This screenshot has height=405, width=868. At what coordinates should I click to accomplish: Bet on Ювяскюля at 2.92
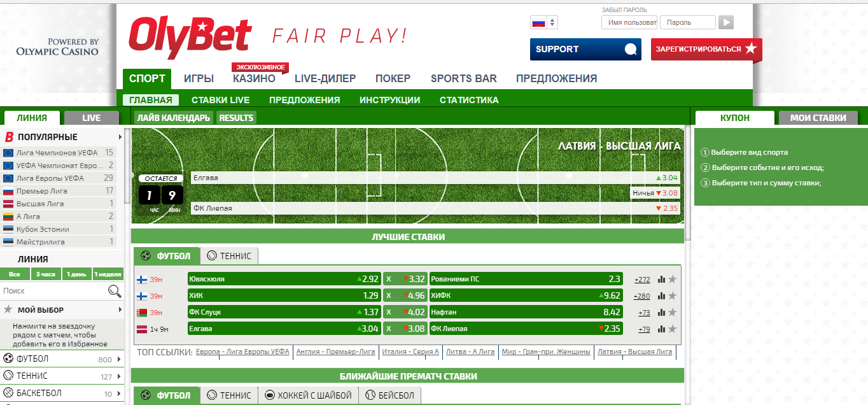pyautogui.click(x=284, y=279)
